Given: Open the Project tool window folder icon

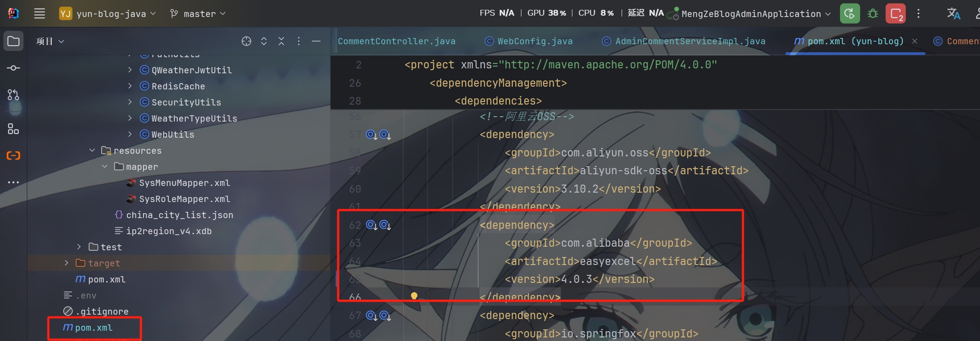Looking at the screenshot, I should pos(13,41).
